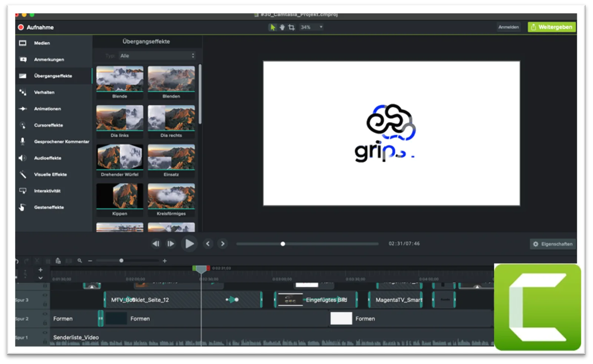Viewport: 593px width, 364px height.
Task: Activate the crop tool in top toolbar
Action: [x=292, y=27]
